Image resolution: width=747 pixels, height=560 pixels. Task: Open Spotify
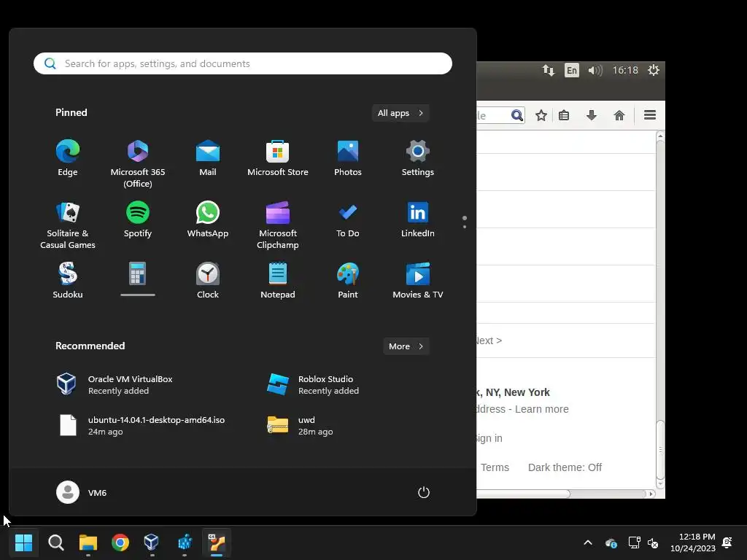pos(138,220)
